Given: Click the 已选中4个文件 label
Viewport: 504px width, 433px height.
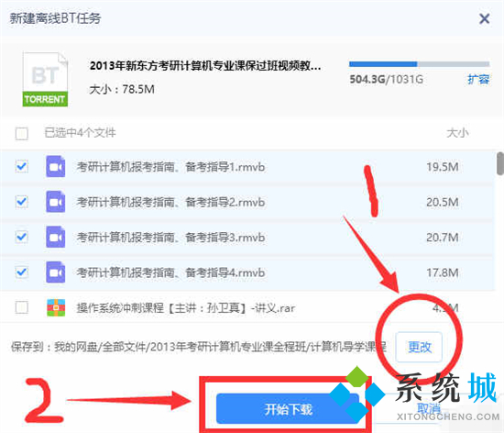Looking at the screenshot, I should coord(80,132).
